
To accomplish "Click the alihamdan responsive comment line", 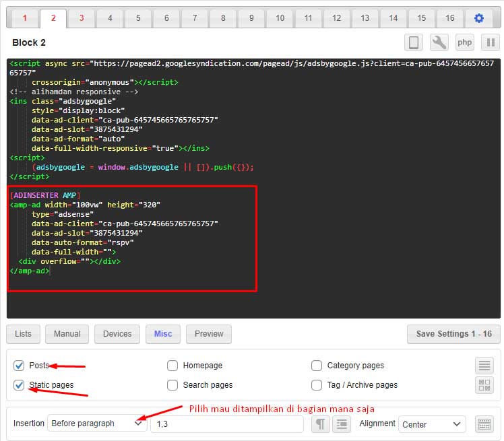I will tap(74, 92).
